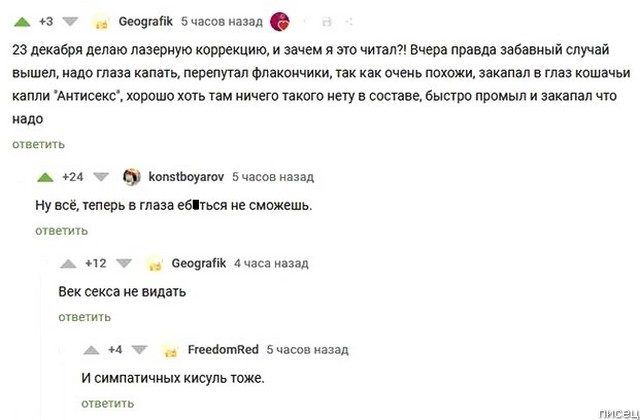Open FreedomRed's user profile
The image size is (640, 420).
pos(223,350)
